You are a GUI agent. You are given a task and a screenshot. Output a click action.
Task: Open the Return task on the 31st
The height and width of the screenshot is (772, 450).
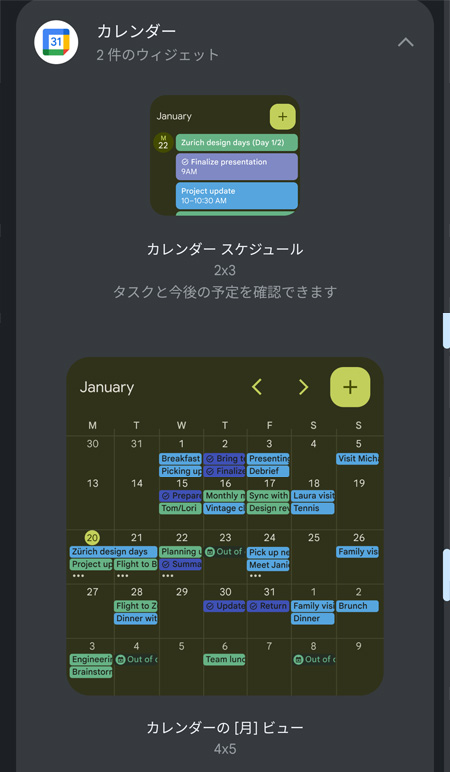coord(268,606)
